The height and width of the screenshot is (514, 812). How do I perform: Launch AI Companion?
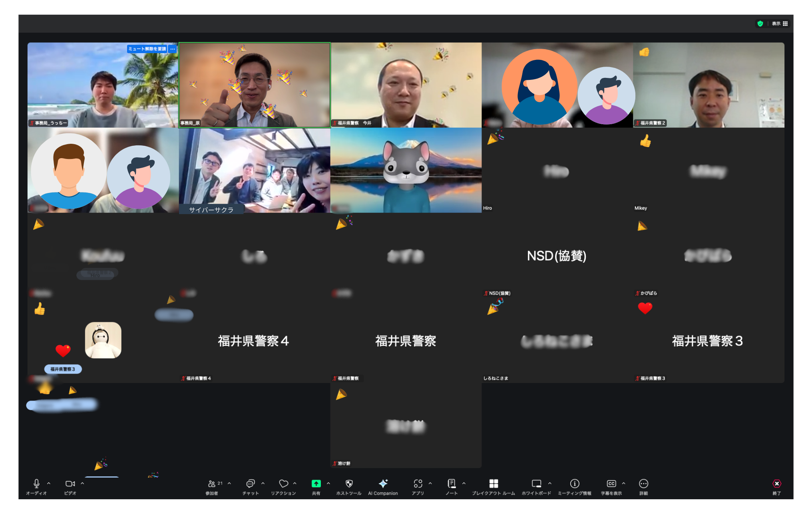383,484
